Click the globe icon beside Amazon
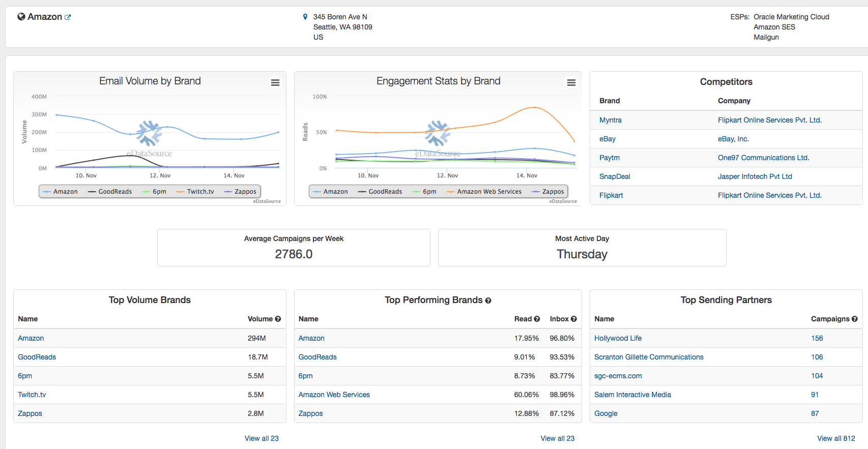The width and height of the screenshot is (868, 449). [21, 17]
